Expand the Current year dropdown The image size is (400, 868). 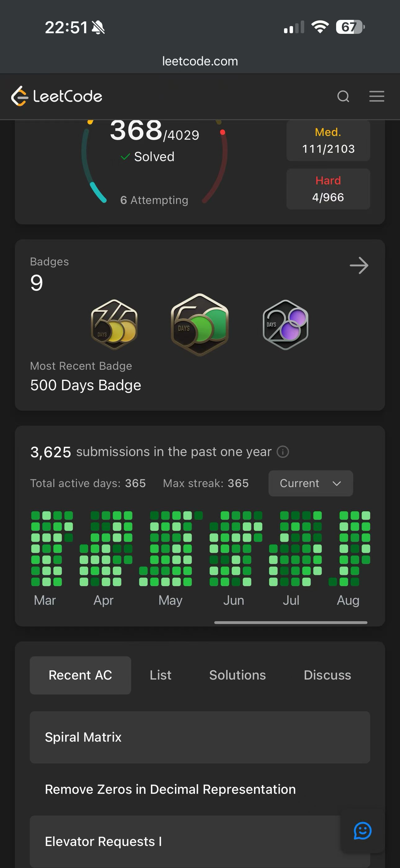(x=310, y=483)
